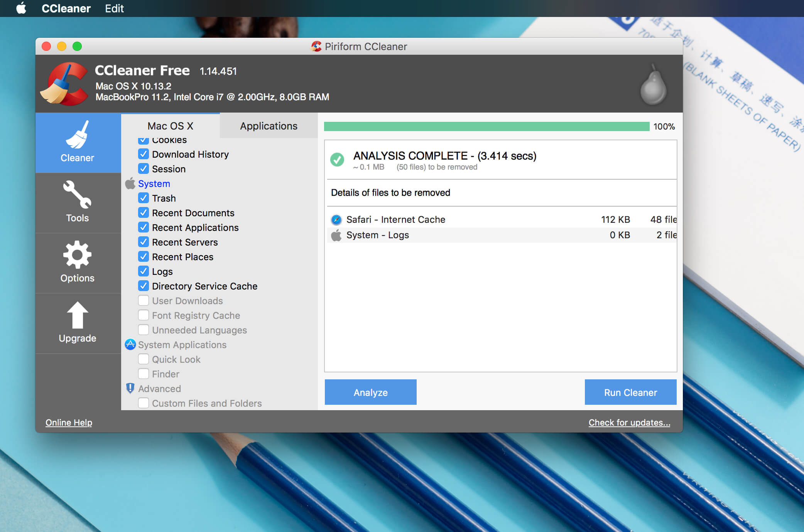This screenshot has width=804, height=532.
Task: Click the Advanced category heading
Action: pos(159,389)
